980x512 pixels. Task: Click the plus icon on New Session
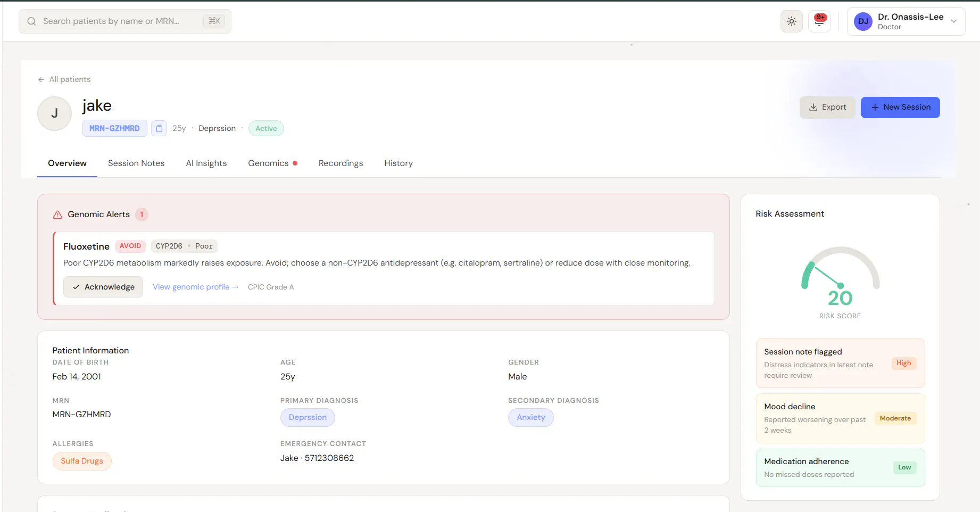coord(875,108)
